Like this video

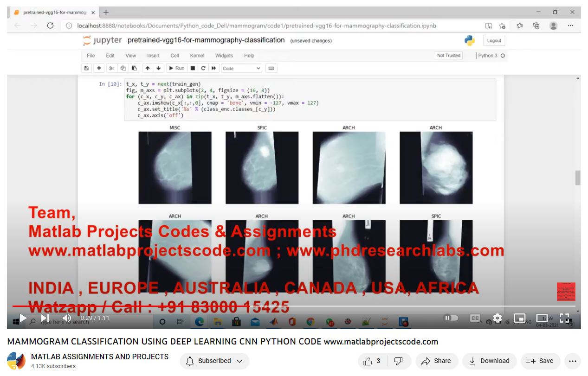pos(372,361)
